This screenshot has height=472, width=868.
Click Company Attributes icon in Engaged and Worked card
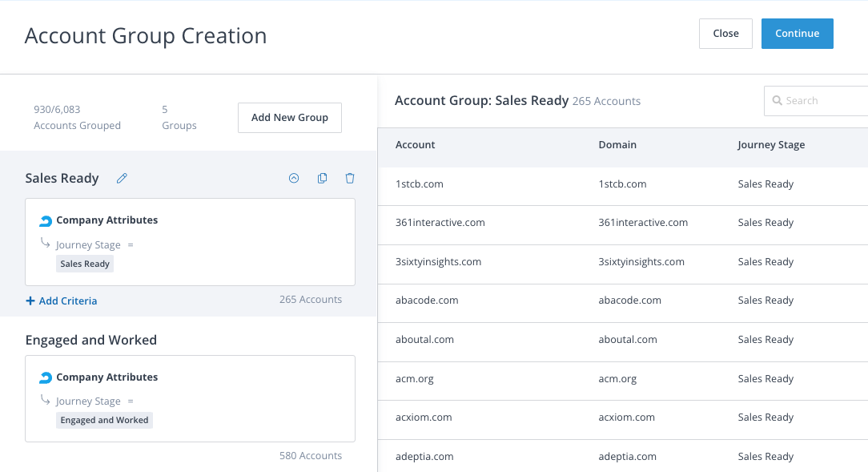[46, 377]
